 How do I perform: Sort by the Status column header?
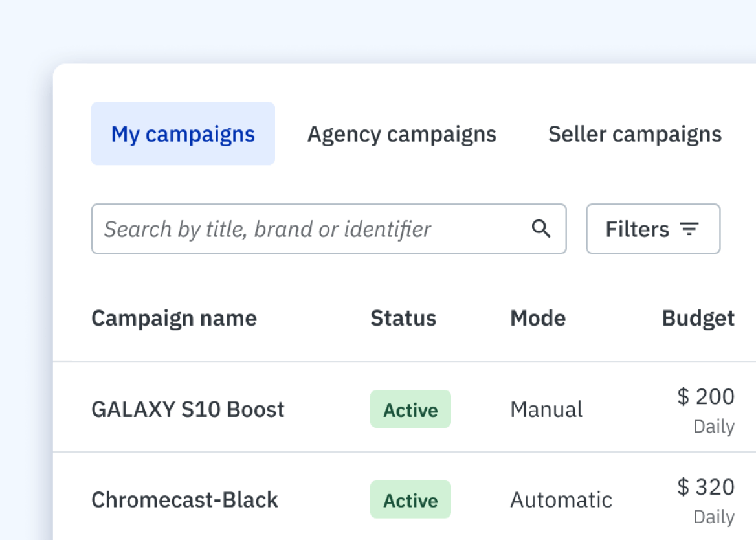[403, 318]
